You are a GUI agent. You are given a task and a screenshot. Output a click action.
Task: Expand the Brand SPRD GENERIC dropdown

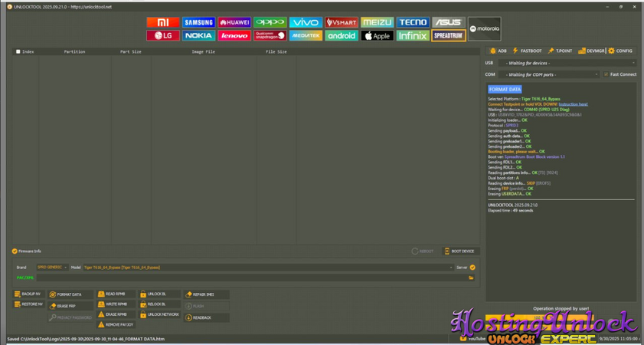[51, 268]
